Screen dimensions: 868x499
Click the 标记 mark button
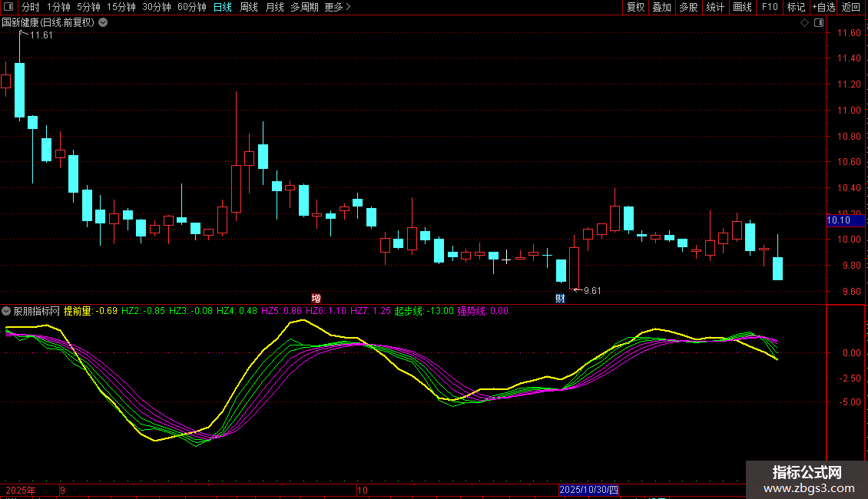pos(796,7)
